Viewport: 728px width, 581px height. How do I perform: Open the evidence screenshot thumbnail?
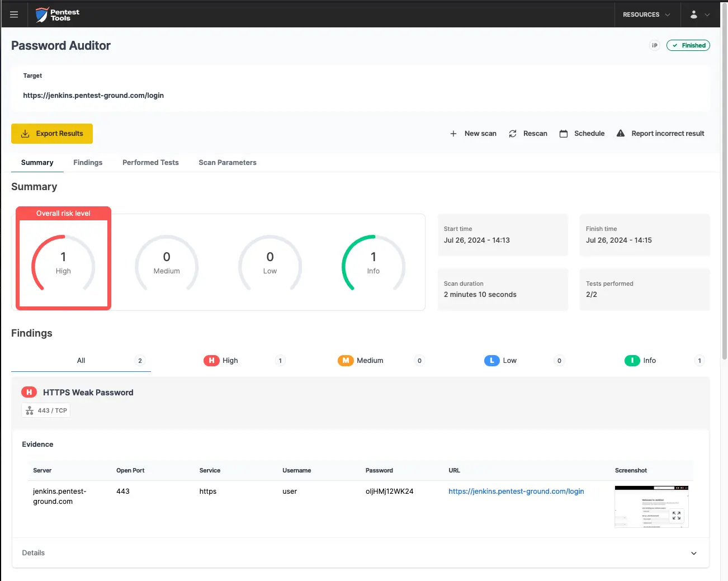tap(651, 507)
